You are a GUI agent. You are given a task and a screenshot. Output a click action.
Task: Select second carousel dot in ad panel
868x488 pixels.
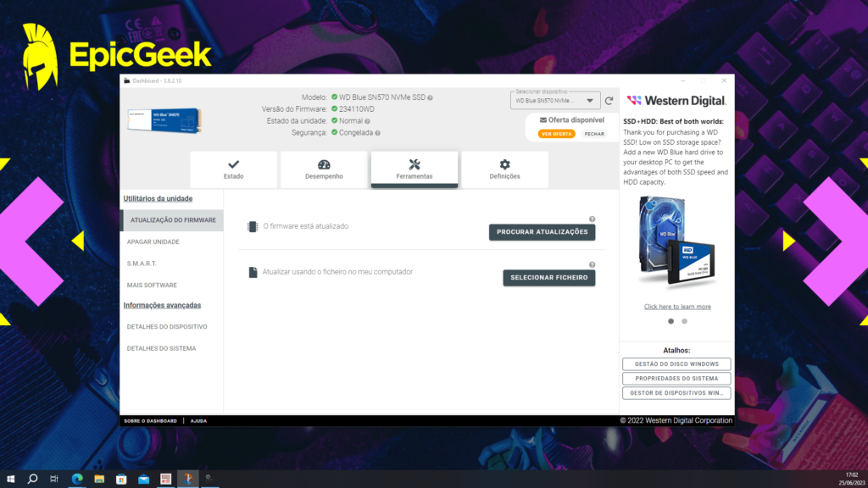685,321
